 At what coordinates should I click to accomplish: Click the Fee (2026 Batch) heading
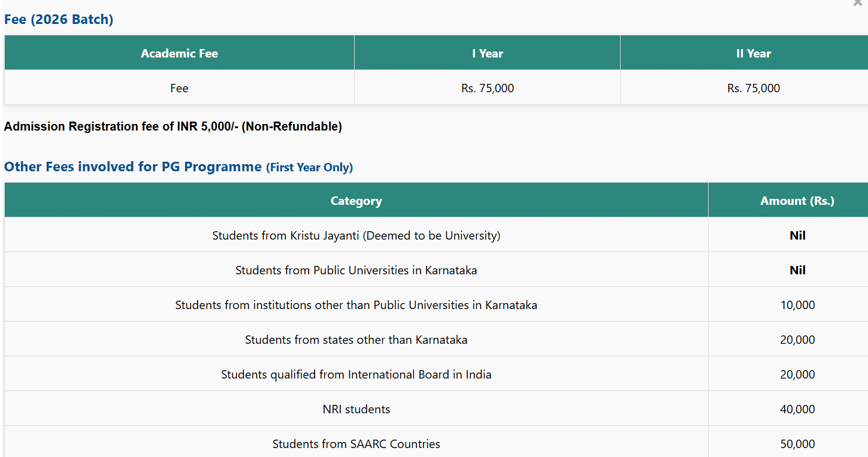tap(59, 19)
